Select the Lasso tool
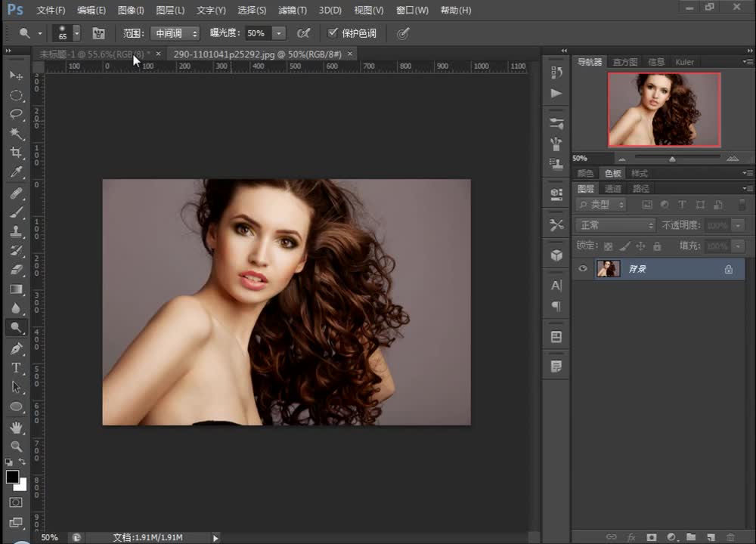The image size is (756, 544). (x=16, y=114)
